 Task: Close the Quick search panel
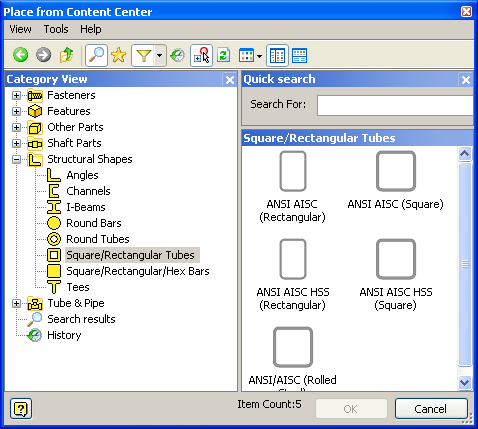466,80
